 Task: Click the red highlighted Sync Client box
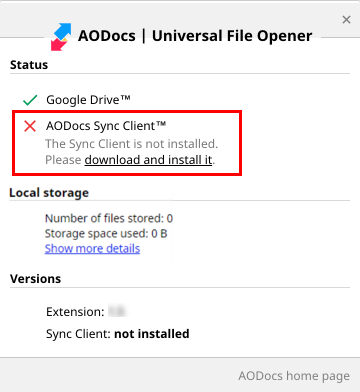(127, 143)
